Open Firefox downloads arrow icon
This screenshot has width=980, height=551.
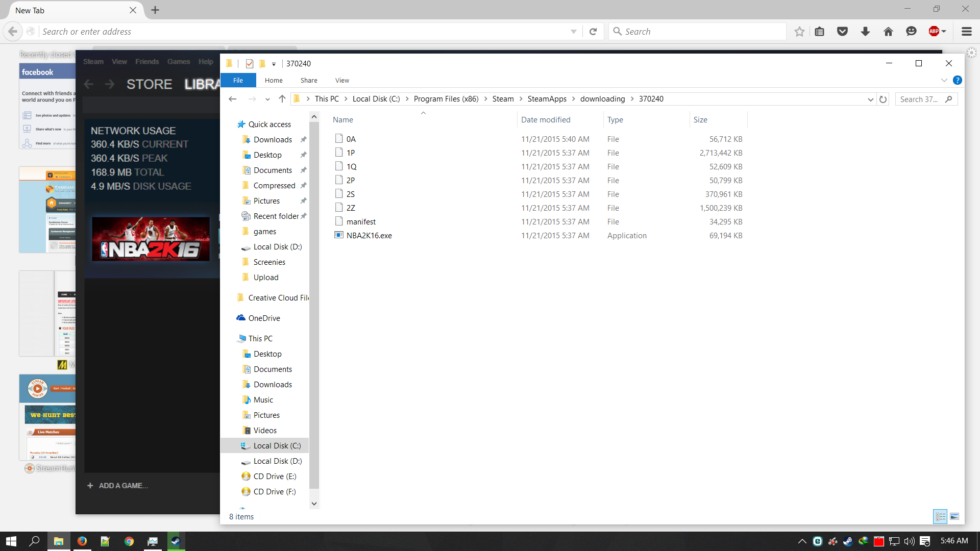click(865, 32)
